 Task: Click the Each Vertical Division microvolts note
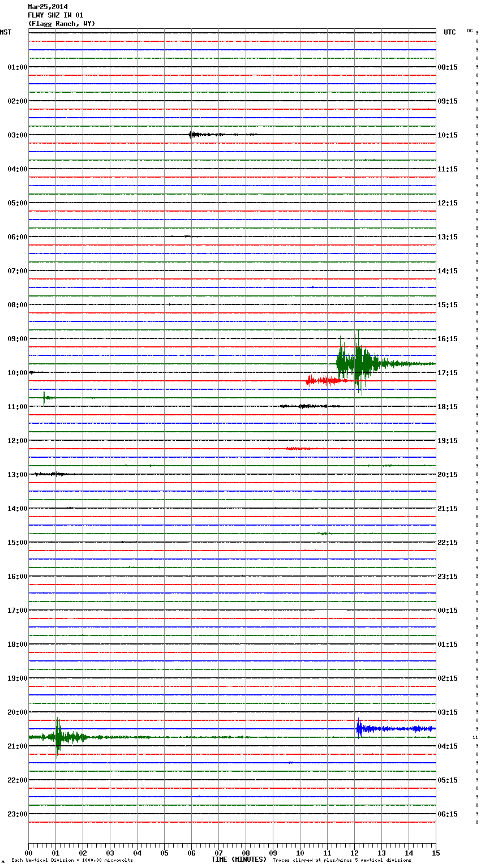(x=72, y=861)
